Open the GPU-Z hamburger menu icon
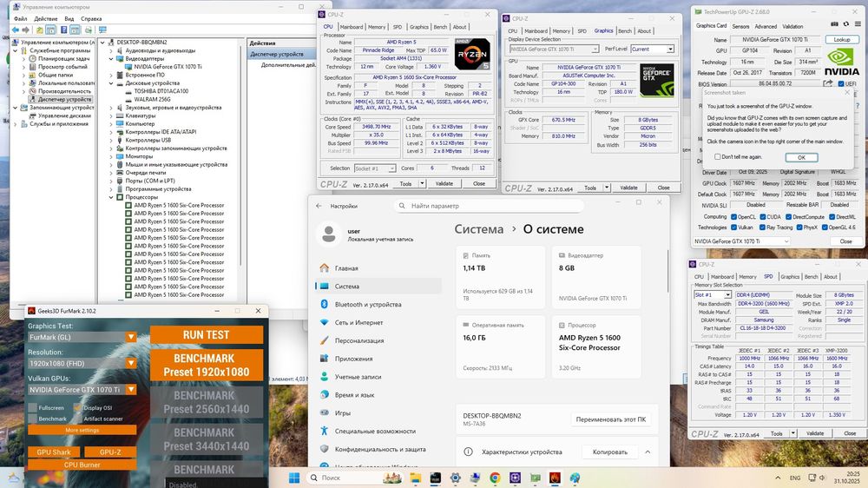 (858, 24)
